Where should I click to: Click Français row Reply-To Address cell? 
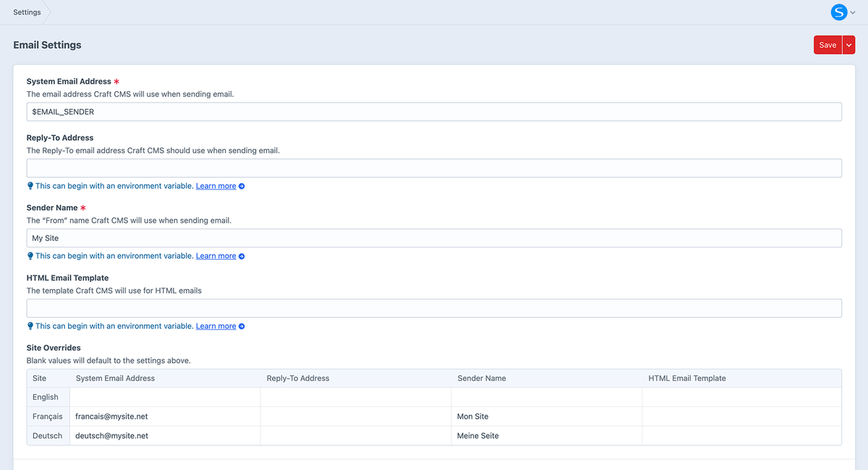(356, 416)
